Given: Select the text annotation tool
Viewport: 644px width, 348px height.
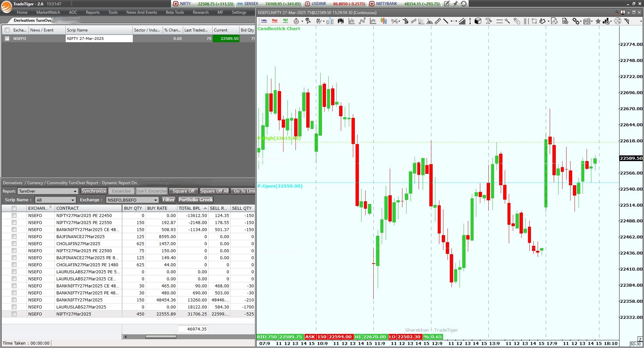Looking at the screenshot, I should 488,21.
